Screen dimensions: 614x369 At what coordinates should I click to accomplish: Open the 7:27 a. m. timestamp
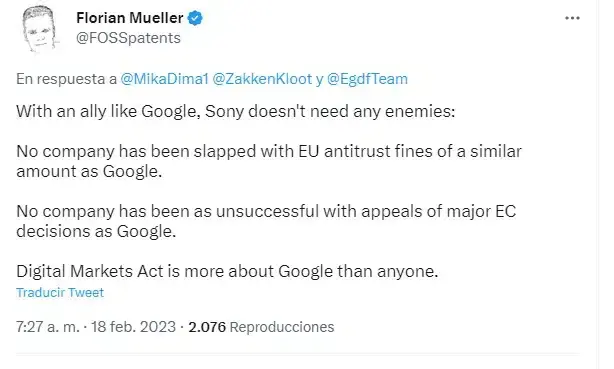pyautogui.click(x=48, y=327)
